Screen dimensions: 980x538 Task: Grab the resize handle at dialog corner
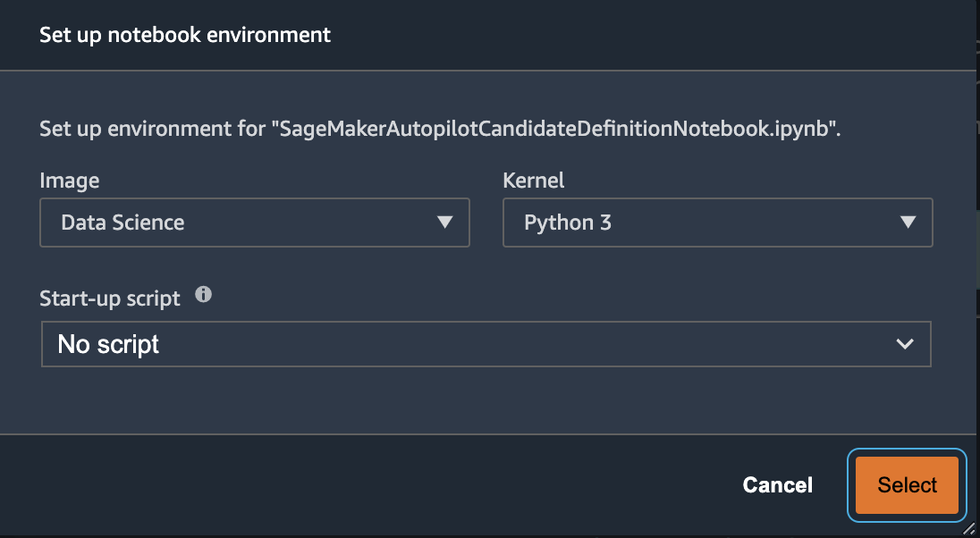pos(968,528)
